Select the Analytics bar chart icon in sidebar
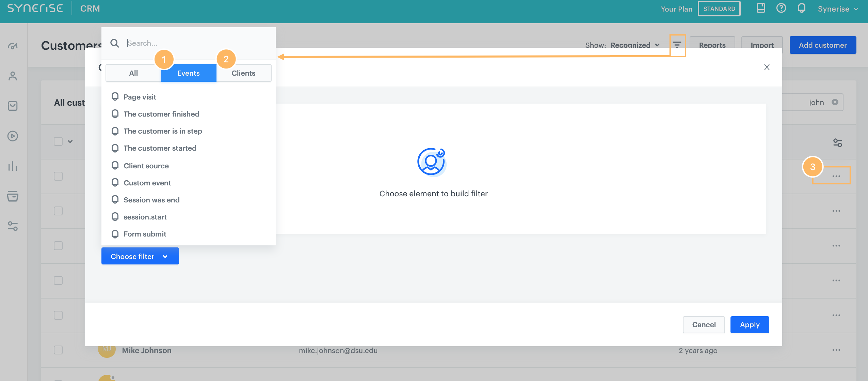Image resolution: width=868 pixels, height=381 pixels. coord(13,166)
